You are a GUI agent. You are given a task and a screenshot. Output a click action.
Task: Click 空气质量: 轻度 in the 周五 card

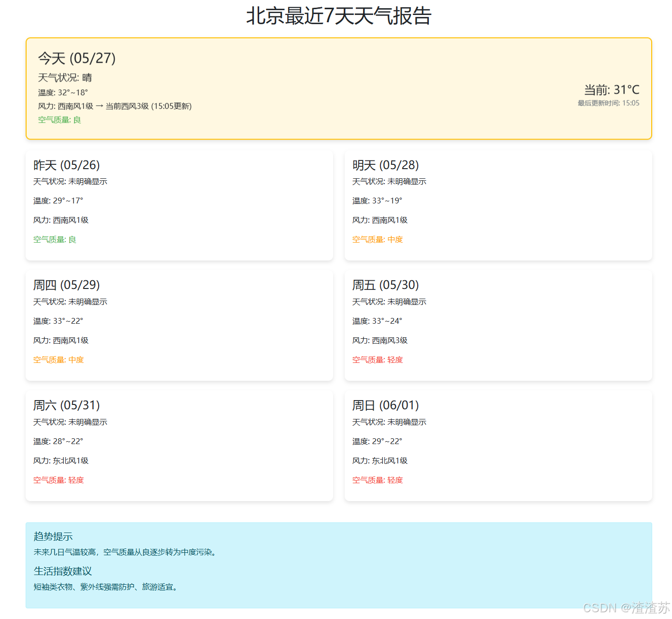(x=378, y=360)
